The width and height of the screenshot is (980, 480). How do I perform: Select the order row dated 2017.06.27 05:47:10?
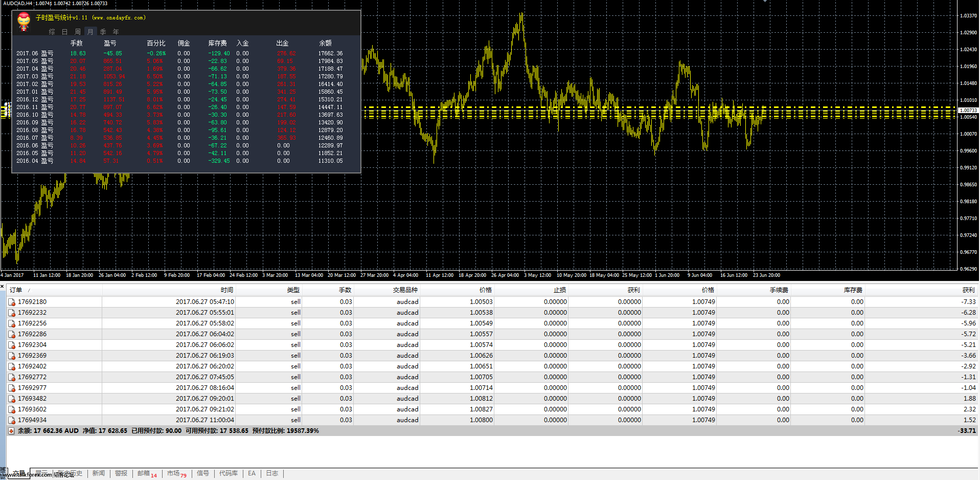point(492,302)
